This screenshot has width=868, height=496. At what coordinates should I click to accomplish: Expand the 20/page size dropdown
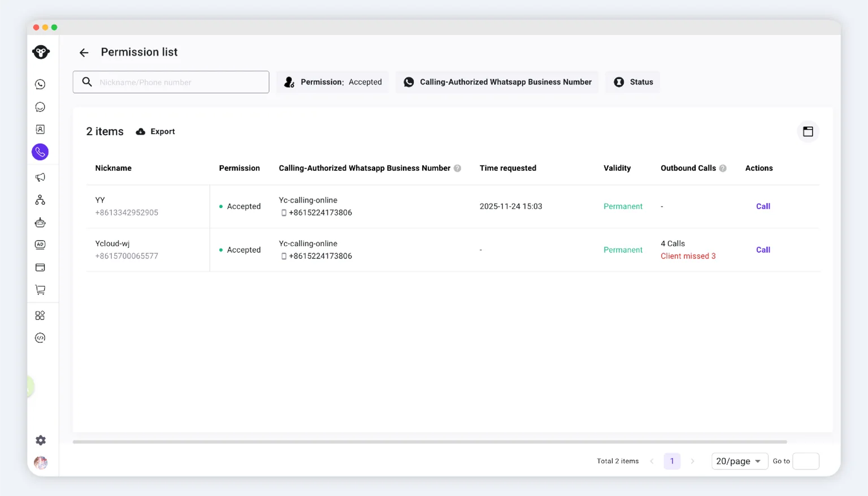pyautogui.click(x=739, y=462)
